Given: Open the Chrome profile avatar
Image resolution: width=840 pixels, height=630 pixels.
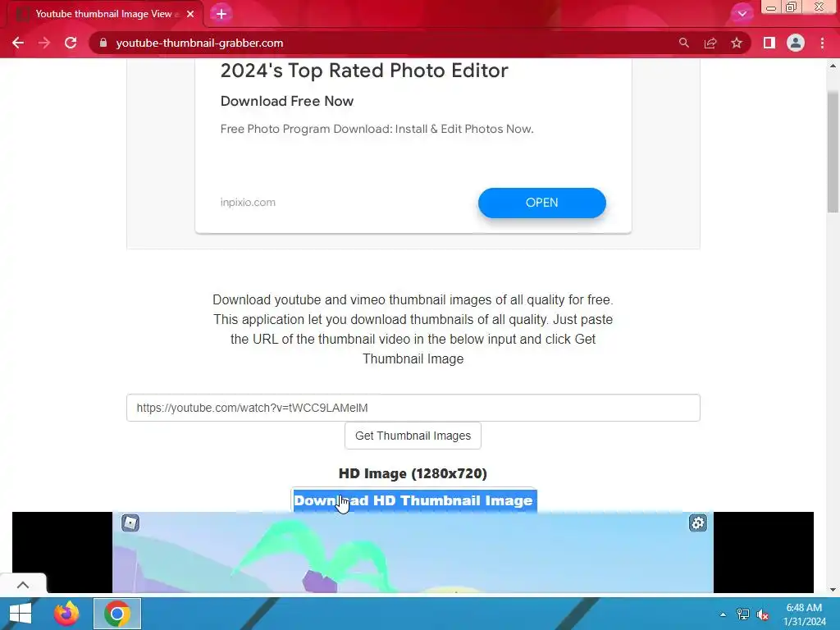Looking at the screenshot, I should pos(796,43).
